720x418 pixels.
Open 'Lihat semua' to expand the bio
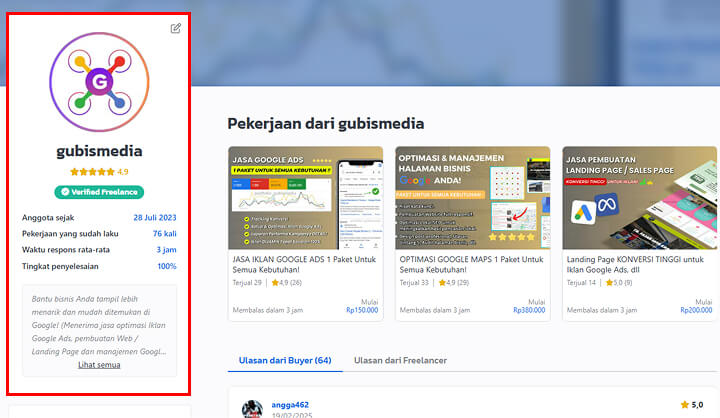99,365
